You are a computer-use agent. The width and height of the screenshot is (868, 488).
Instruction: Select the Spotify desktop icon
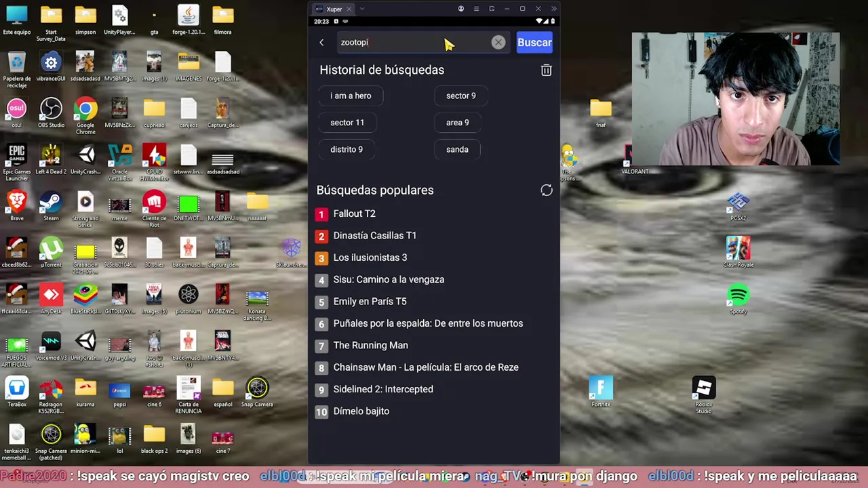[x=738, y=299]
